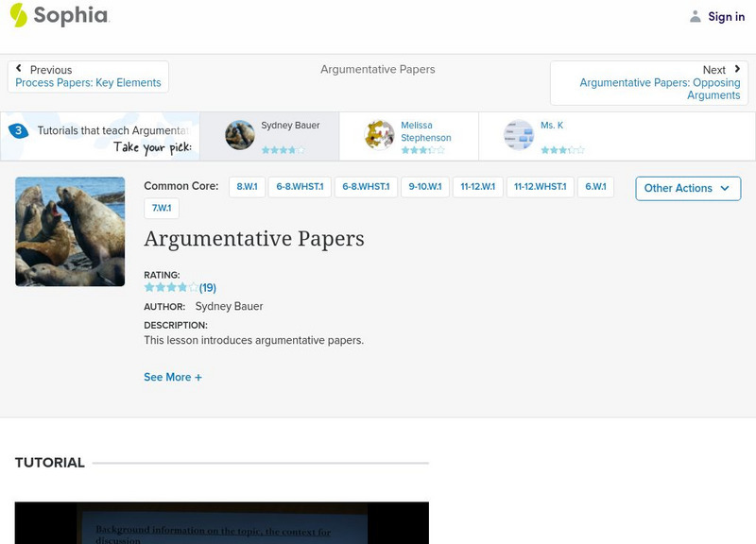Go to Process Papers: Key Elements

pos(88,82)
